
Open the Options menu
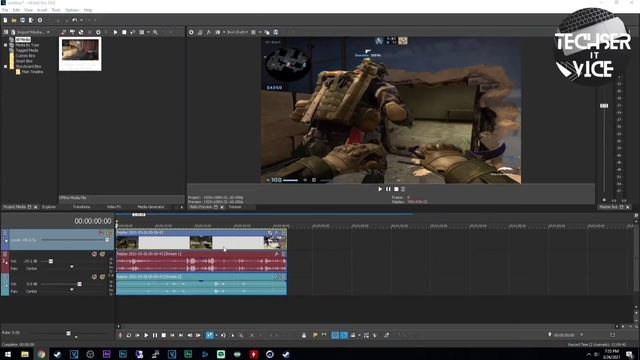72,10
